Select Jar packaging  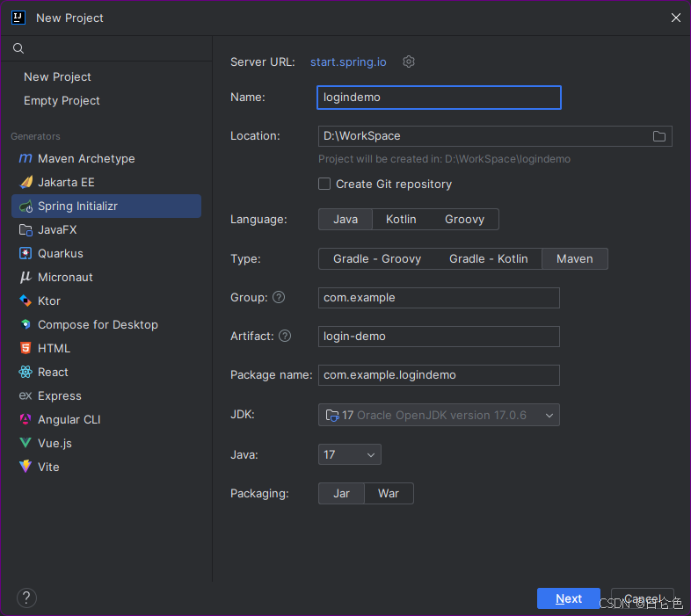341,494
